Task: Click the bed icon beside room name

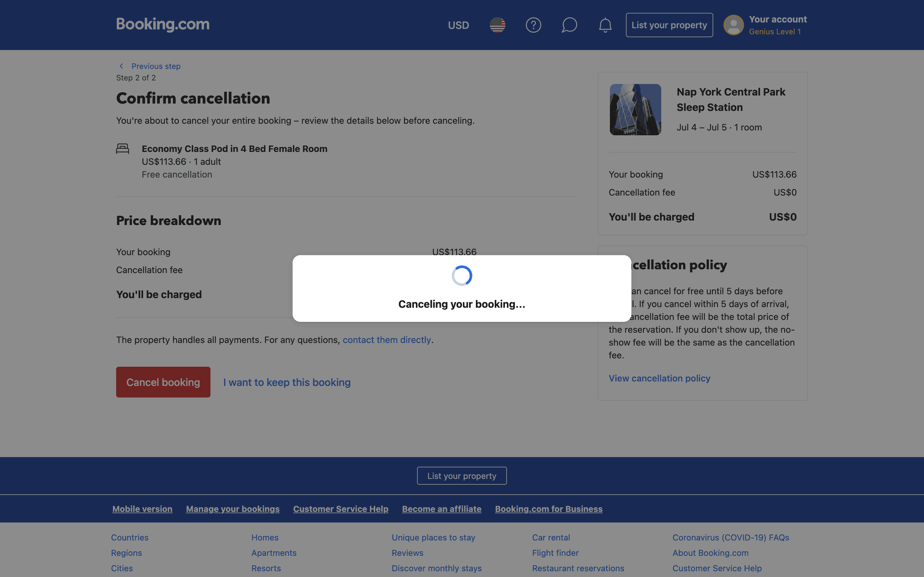Action: coord(123,148)
